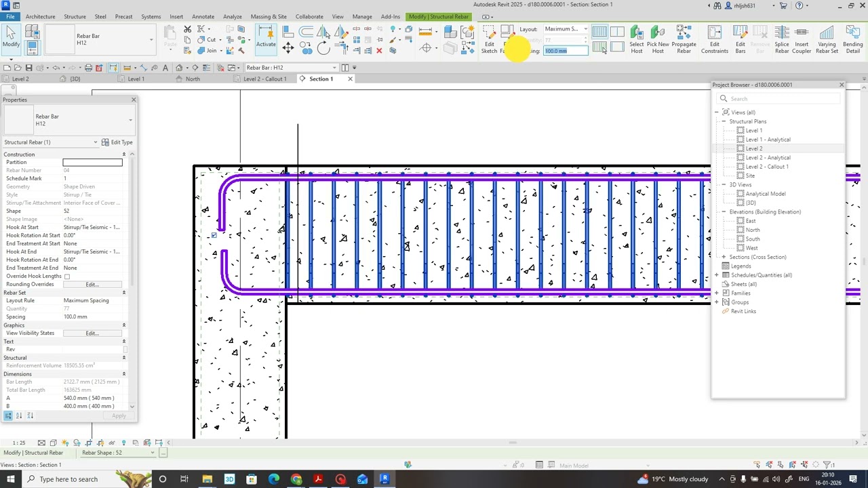Click the Spacing field in the ribbon
868x488 pixels.
coord(565,51)
